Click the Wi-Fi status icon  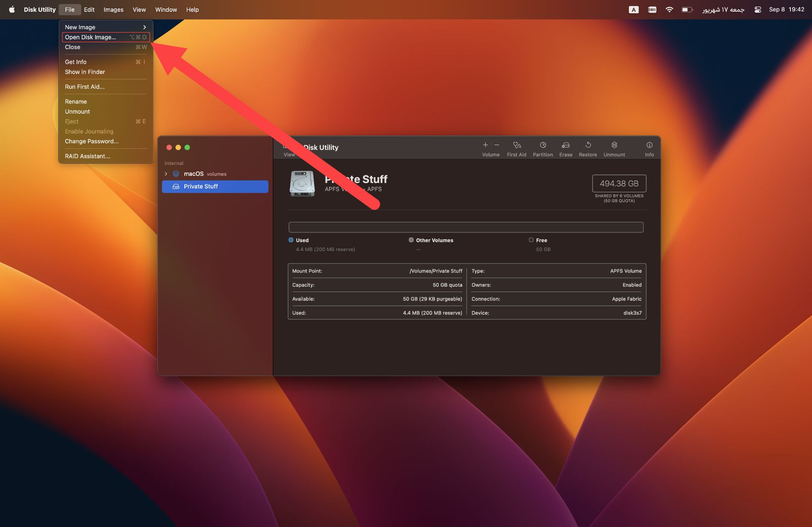tap(669, 10)
